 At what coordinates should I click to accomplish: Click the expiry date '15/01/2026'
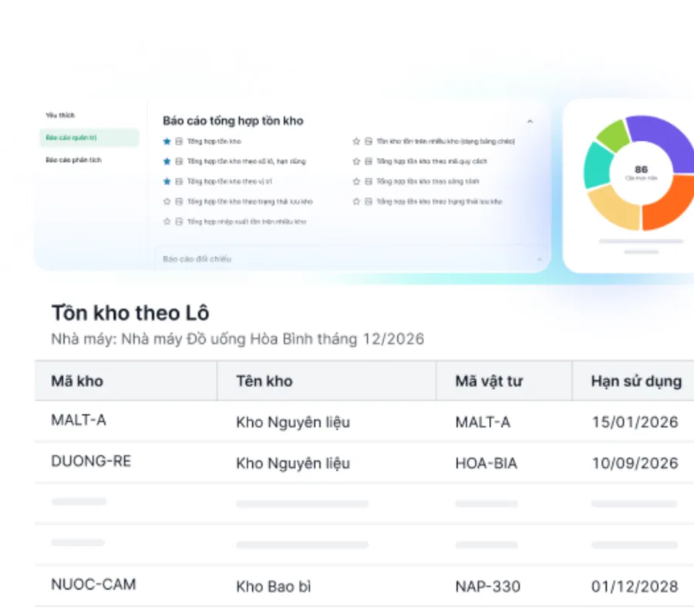(x=635, y=422)
